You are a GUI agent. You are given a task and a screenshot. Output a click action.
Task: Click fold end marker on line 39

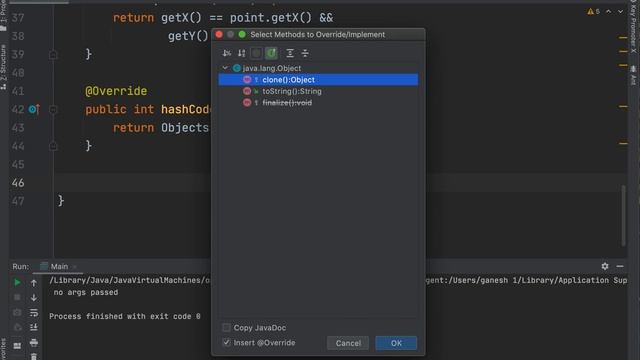pyautogui.click(x=53, y=54)
